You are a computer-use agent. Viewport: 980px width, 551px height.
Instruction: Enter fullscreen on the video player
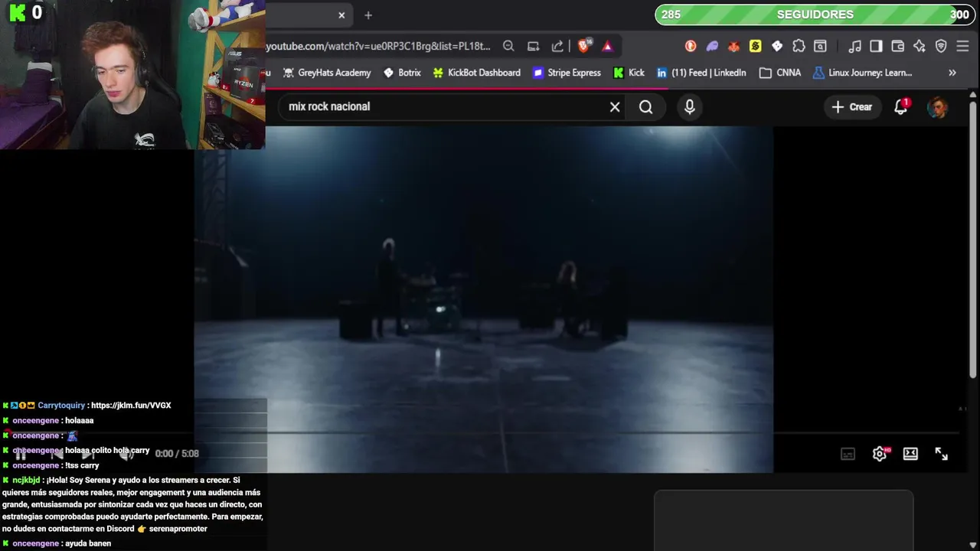942,454
